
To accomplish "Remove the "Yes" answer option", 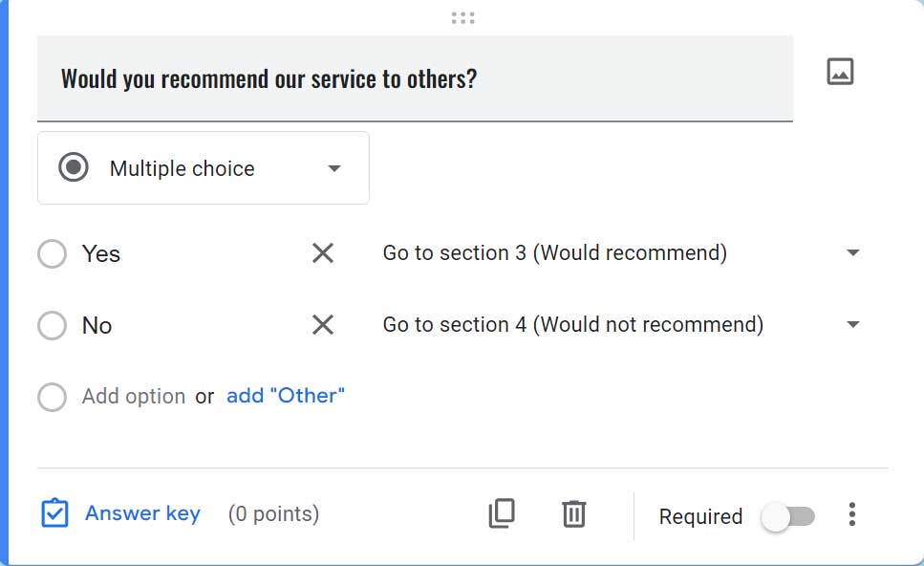I will click(x=322, y=253).
